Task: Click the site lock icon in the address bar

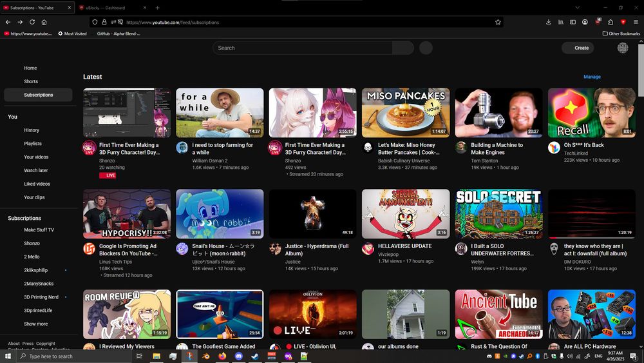Action: 104,22
